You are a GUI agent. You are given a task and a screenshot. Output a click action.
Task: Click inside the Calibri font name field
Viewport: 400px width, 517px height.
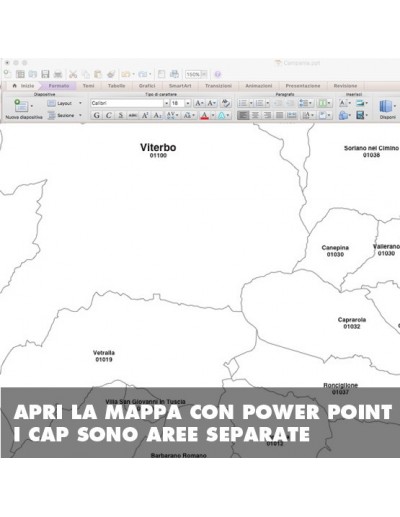click(127, 103)
